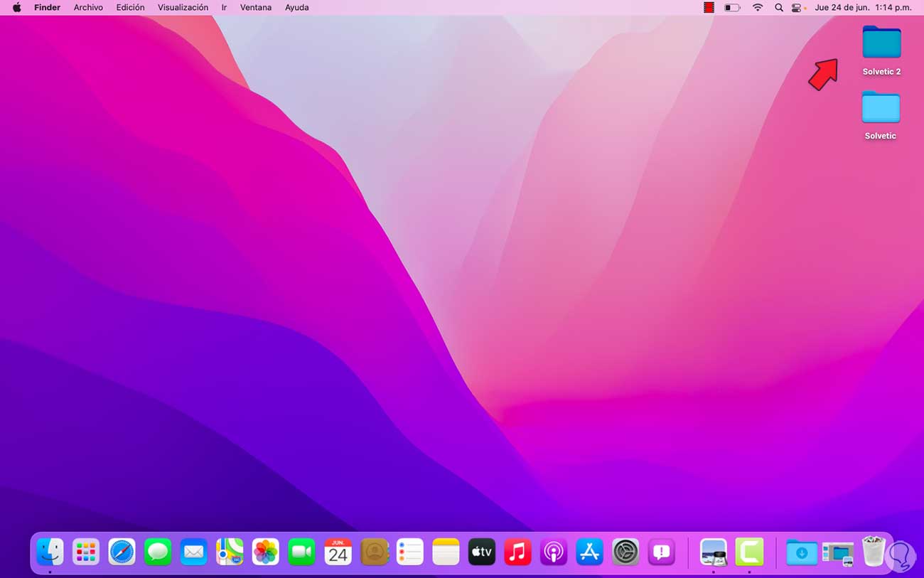
Task: Launch the Photos app
Action: pos(266,552)
